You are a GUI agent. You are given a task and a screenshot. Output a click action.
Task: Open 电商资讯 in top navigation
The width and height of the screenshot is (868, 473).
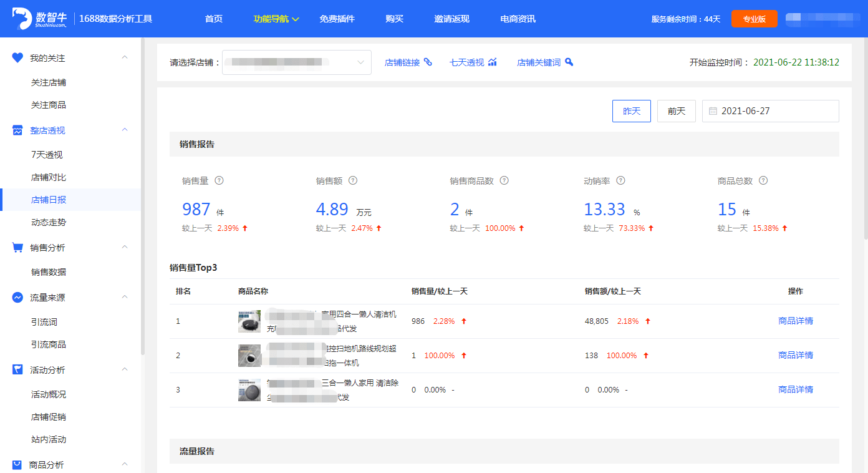coord(518,19)
